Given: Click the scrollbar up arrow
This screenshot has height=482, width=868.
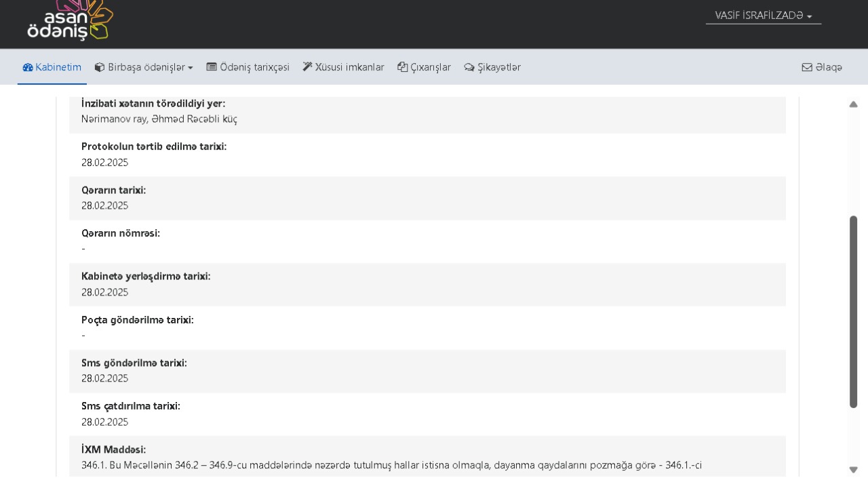Looking at the screenshot, I should (x=853, y=104).
